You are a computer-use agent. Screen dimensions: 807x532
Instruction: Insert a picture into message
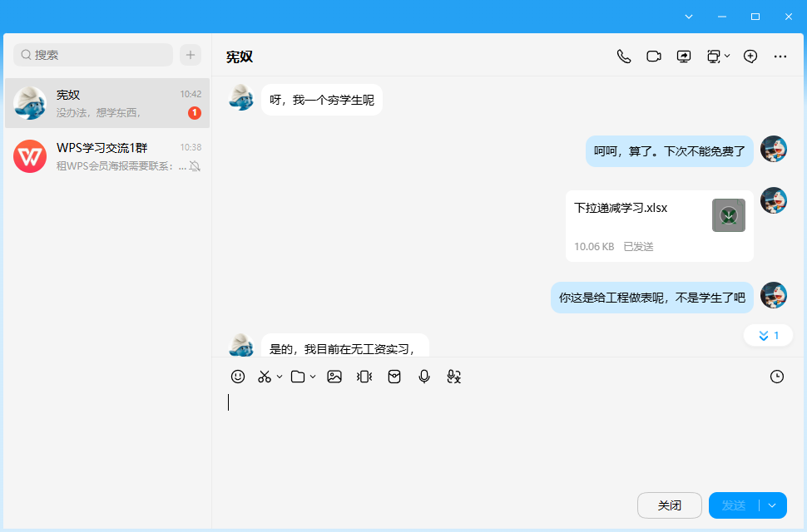(x=334, y=377)
